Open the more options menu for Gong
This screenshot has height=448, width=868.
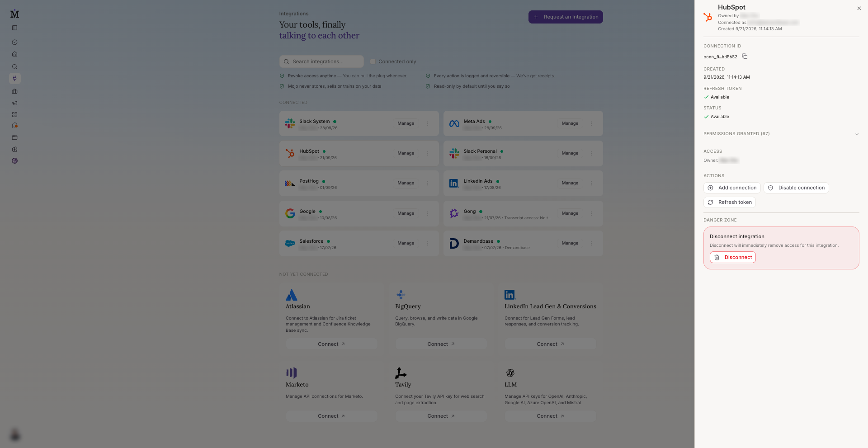coord(591,213)
